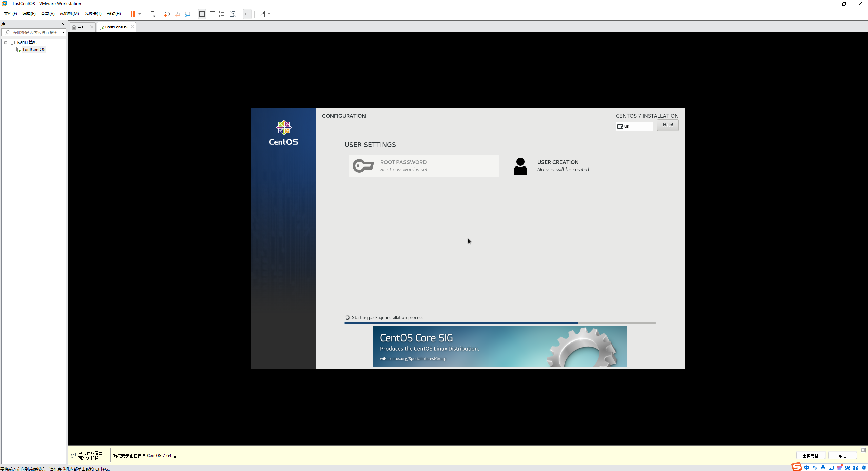Take a snapshot of the VM
Screen dimensions: 868x471
coord(167,14)
